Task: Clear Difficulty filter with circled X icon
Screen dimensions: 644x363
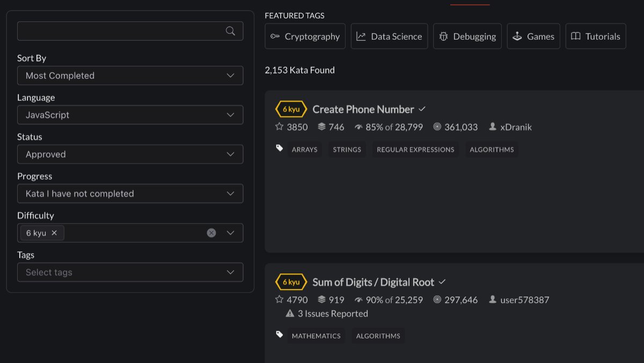Action: point(211,233)
